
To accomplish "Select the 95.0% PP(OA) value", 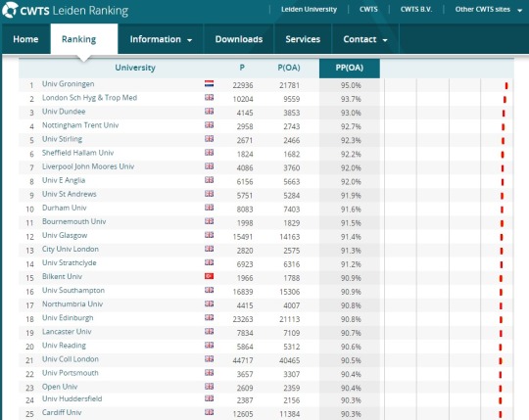I will point(351,85).
